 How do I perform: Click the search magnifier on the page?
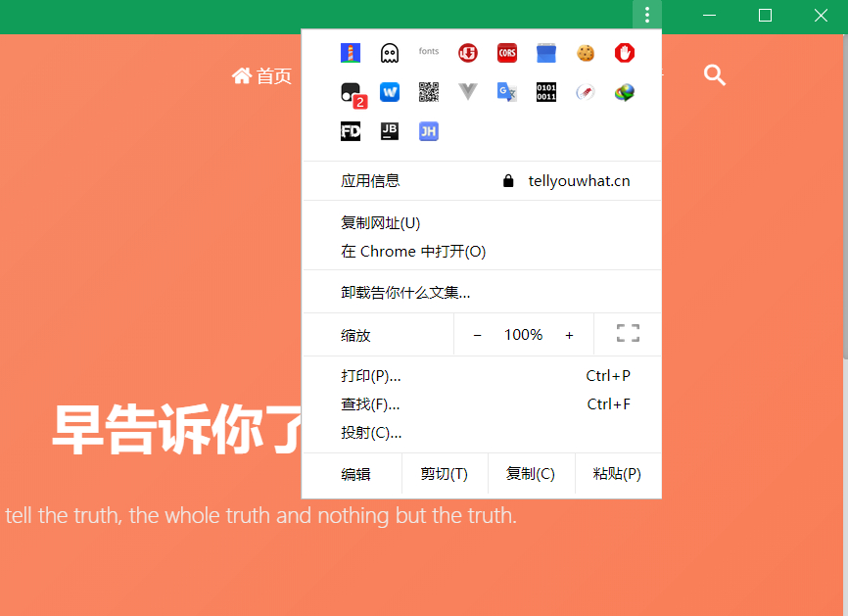(x=715, y=75)
